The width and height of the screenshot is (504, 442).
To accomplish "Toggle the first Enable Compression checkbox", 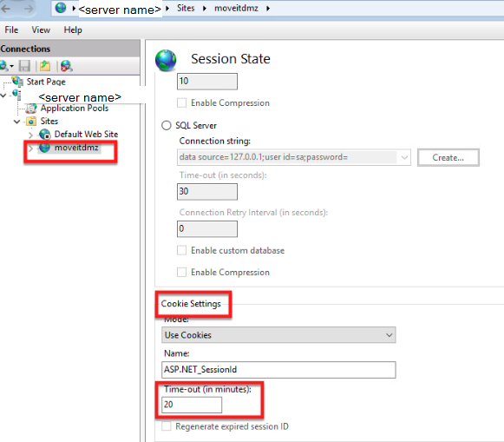I will (181, 103).
